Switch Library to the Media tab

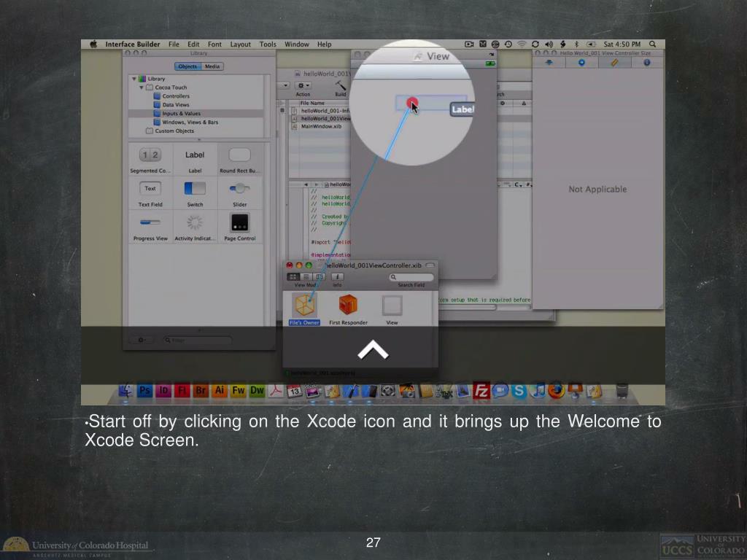tap(212, 66)
